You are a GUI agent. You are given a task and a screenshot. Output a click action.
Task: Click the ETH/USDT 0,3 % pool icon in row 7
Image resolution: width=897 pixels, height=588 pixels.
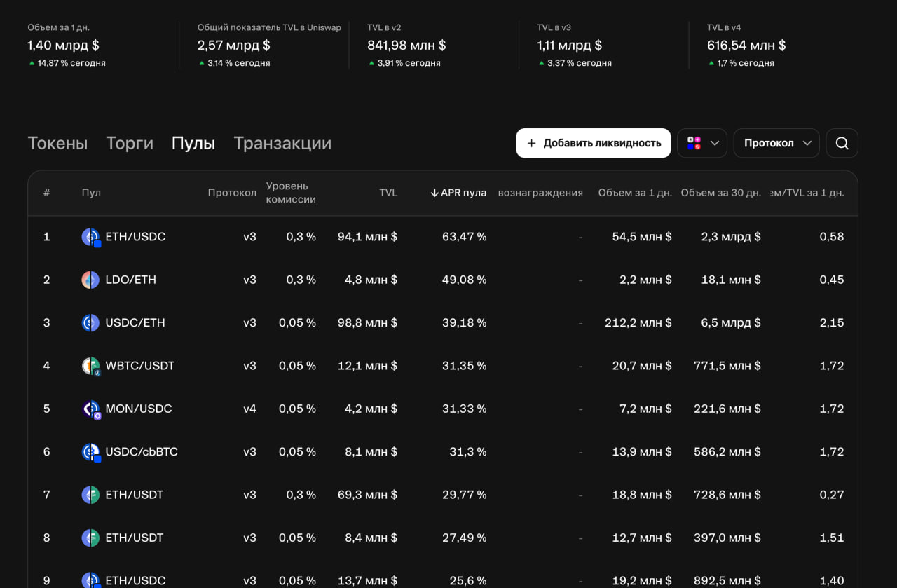point(90,495)
